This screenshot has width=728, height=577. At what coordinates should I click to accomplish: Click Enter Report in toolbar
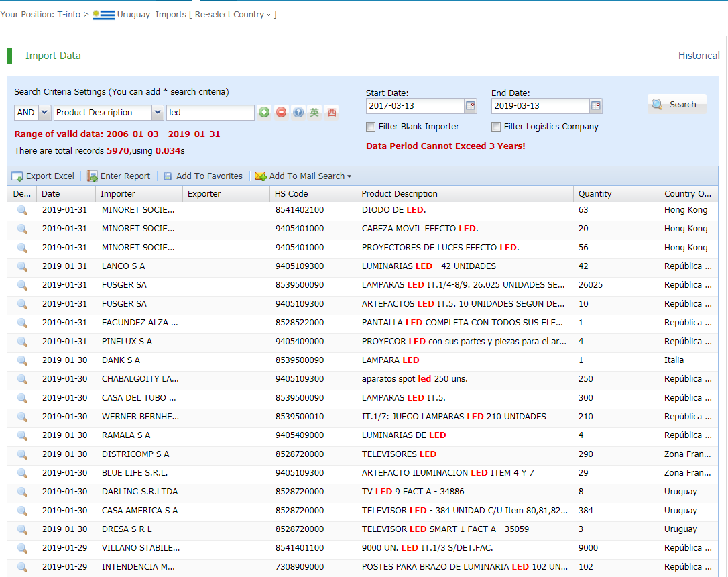point(119,176)
